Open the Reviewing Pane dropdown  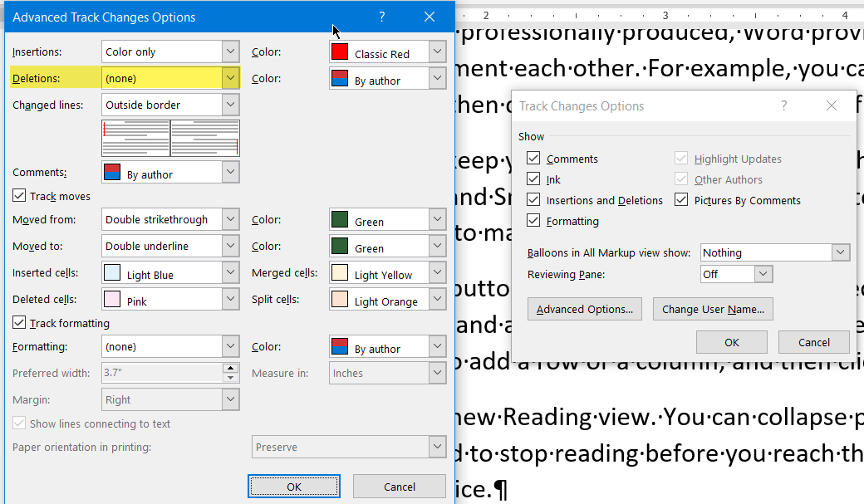coord(737,274)
